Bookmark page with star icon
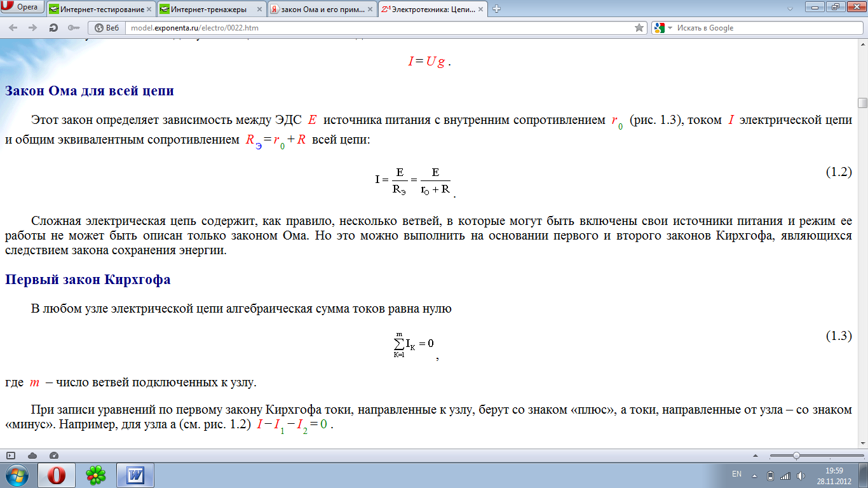The width and height of the screenshot is (868, 488). click(x=639, y=28)
